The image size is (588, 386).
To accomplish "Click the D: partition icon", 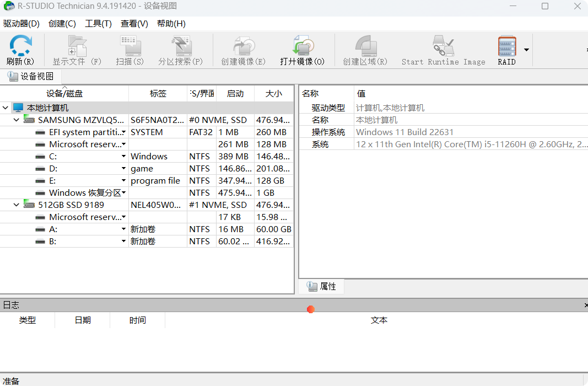I will (x=40, y=169).
